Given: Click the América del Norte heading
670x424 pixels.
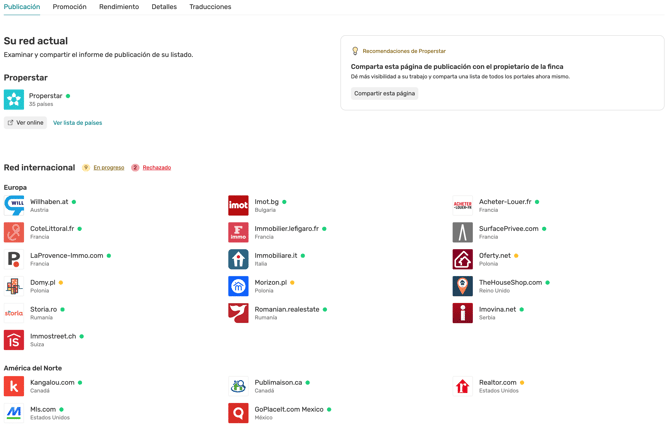Looking at the screenshot, I should (x=33, y=368).
